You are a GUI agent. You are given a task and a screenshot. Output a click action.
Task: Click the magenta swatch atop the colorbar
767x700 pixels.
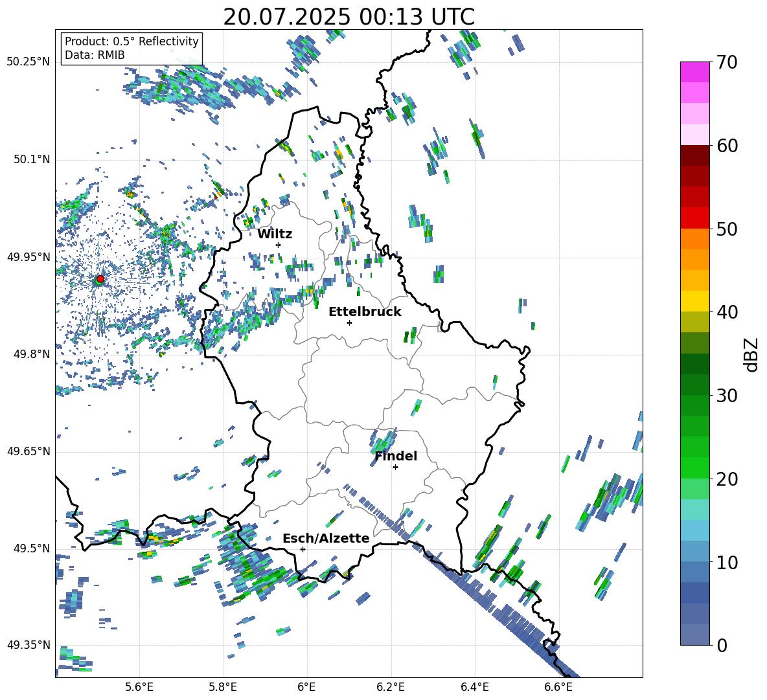694,72
